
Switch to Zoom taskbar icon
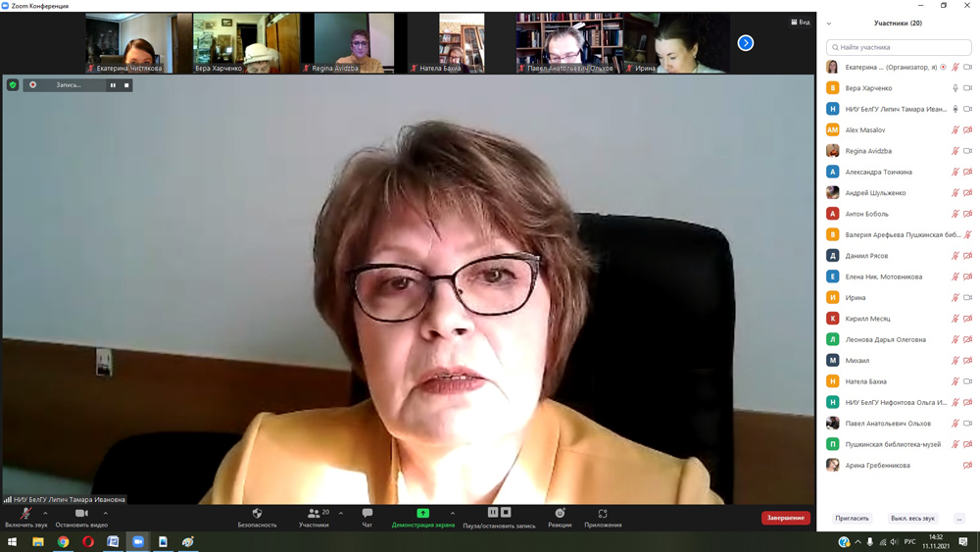click(x=138, y=541)
